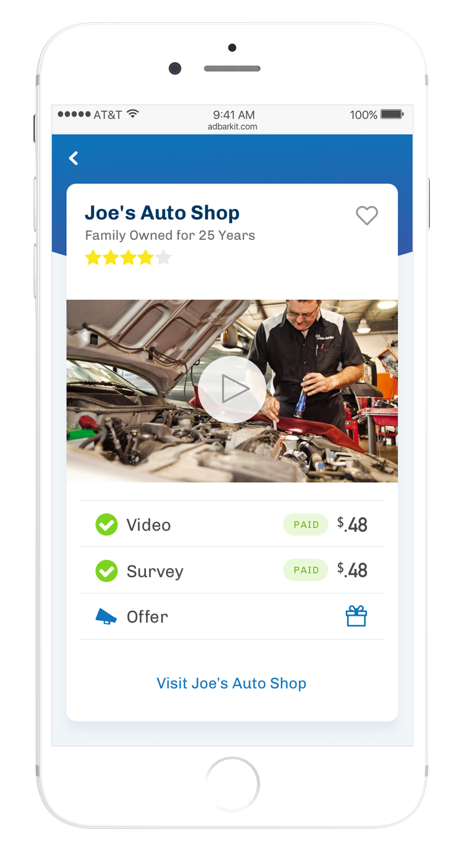Follow the Visit Joe's Auto Shop link
Viewport: 462px width, 868px height.
point(231,683)
